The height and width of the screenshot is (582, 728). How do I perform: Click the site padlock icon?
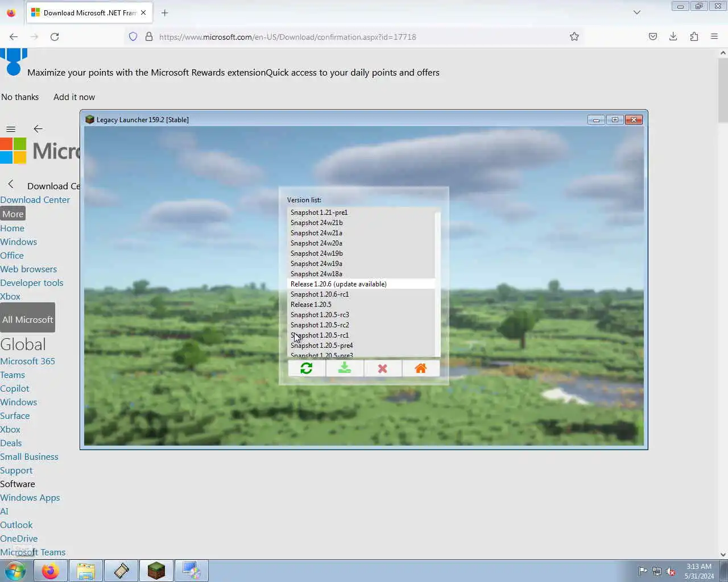[149, 36]
